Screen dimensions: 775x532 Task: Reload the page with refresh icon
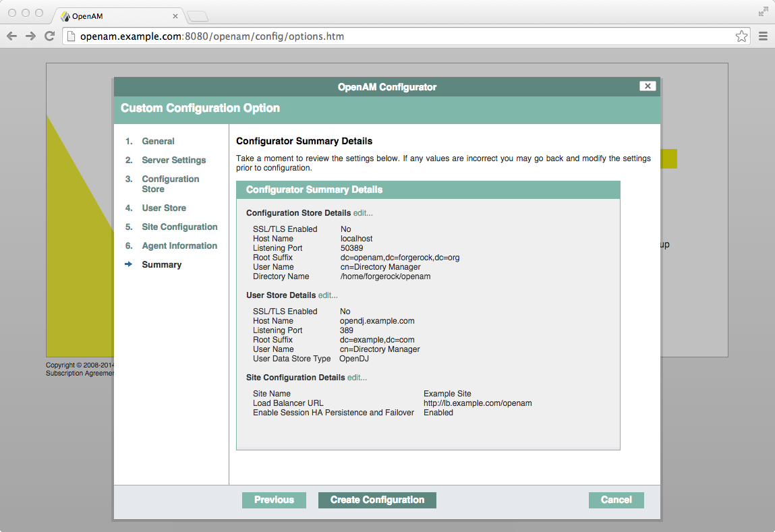(x=49, y=36)
